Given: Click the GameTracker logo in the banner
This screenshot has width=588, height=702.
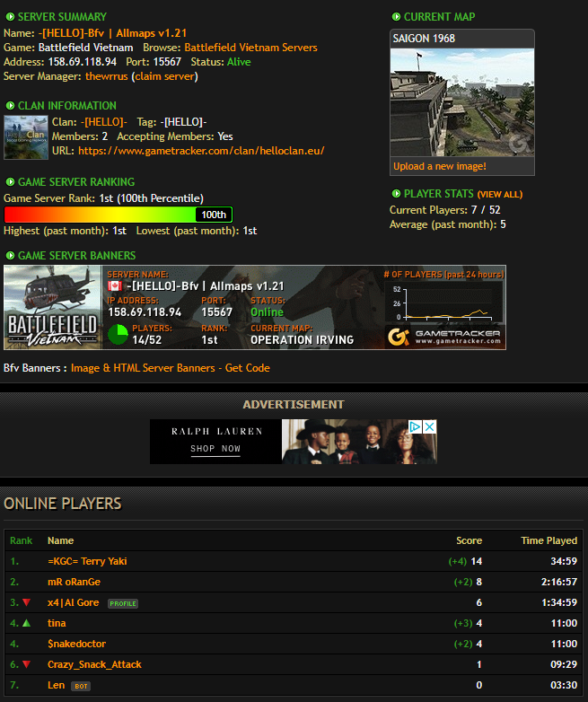Looking at the screenshot, I should (445, 337).
